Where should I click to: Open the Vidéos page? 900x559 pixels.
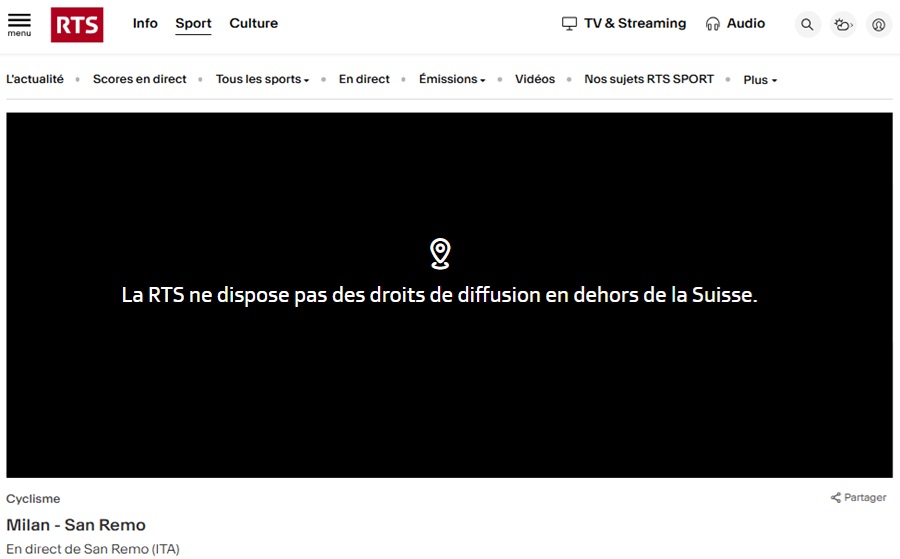(x=535, y=79)
